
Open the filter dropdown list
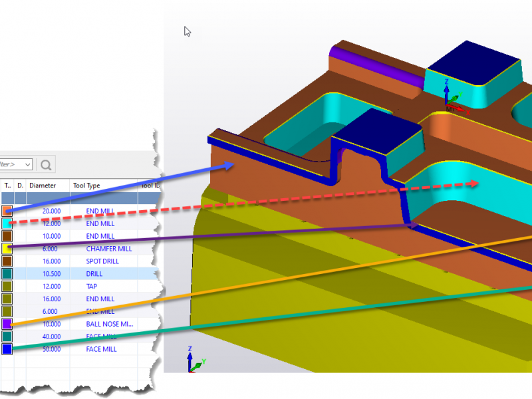(x=27, y=164)
